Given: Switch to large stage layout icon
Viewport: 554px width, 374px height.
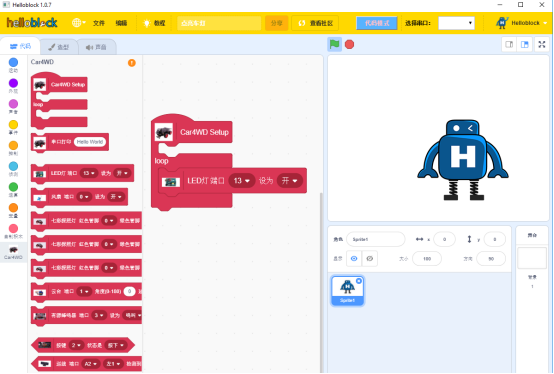Looking at the screenshot, I should [x=525, y=44].
